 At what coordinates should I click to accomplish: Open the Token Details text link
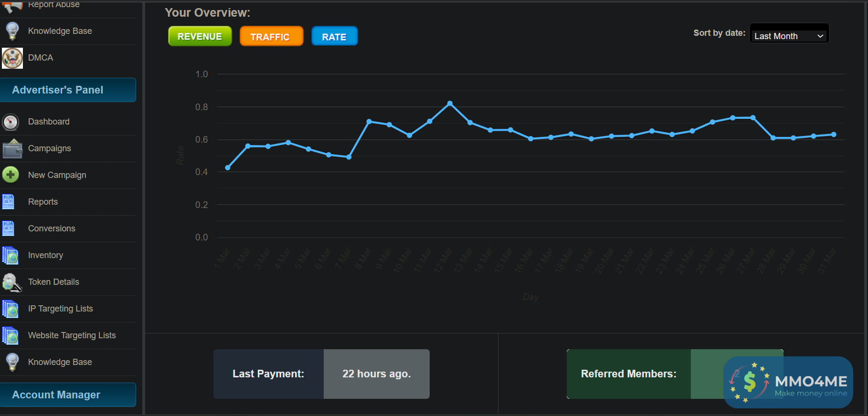coord(53,282)
